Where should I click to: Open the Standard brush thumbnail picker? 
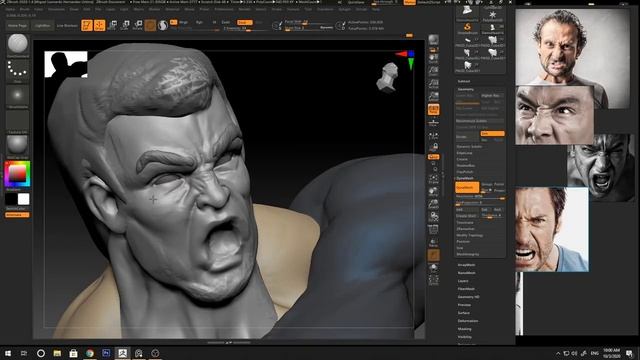click(18, 46)
